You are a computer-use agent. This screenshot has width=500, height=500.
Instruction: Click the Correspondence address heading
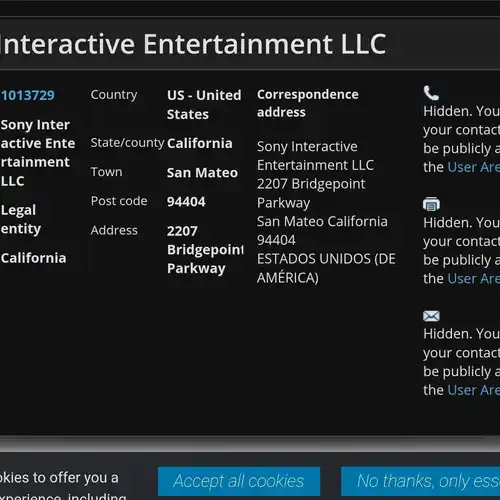coord(308,103)
